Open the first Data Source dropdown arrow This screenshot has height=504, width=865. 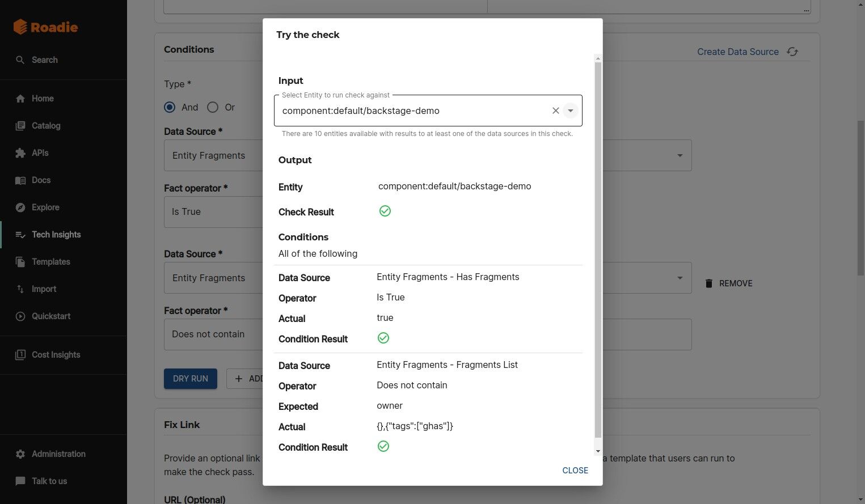coord(680,155)
